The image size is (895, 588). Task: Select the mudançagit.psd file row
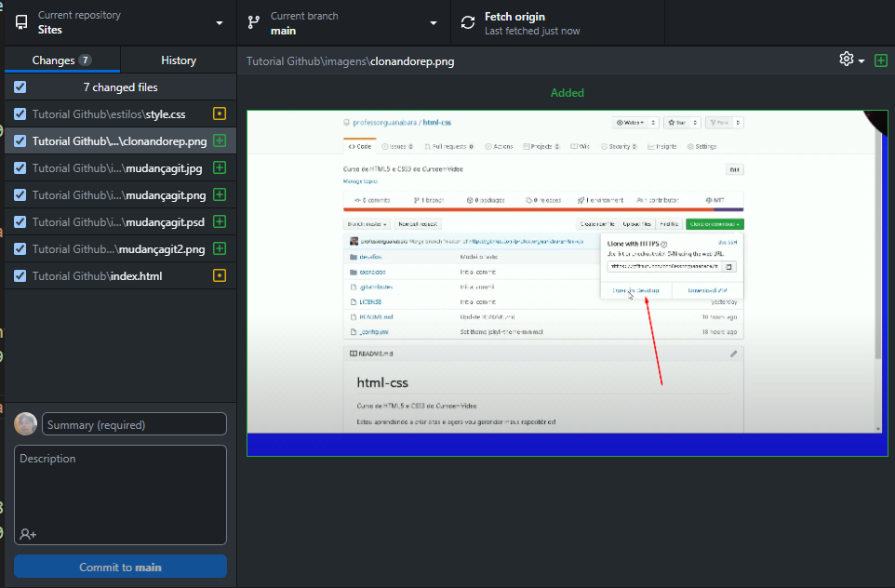coord(120,221)
